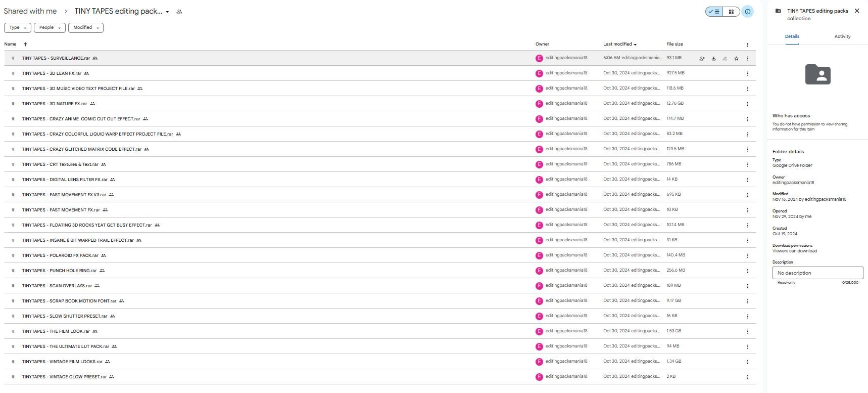Switch to list layout view
Image resolution: width=868 pixels, height=393 pixels.
pyautogui.click(x=714, y=12)
